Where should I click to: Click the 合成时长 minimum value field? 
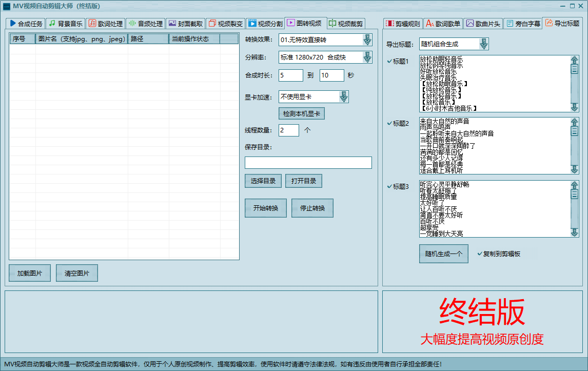290,75
